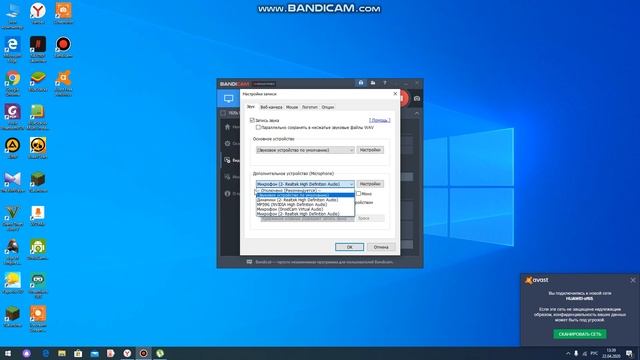Open the AIMP desktop shortcut

[13, 148]
